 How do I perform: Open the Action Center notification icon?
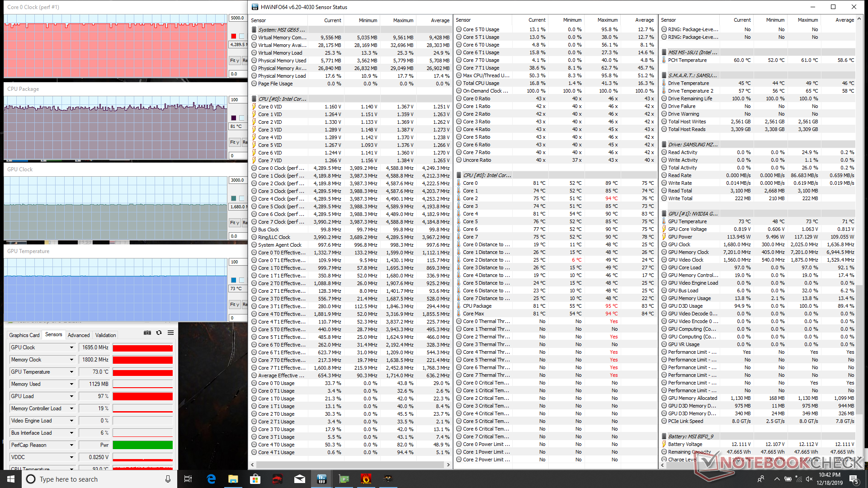pyautogui.click(x=854, y=479)
